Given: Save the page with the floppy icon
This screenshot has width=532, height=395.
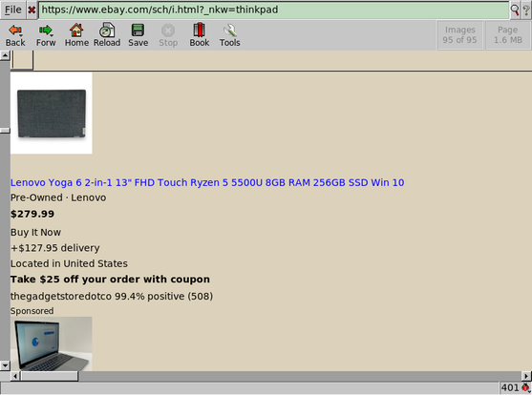Looking at the screenshot, I should tap(138, 34).
